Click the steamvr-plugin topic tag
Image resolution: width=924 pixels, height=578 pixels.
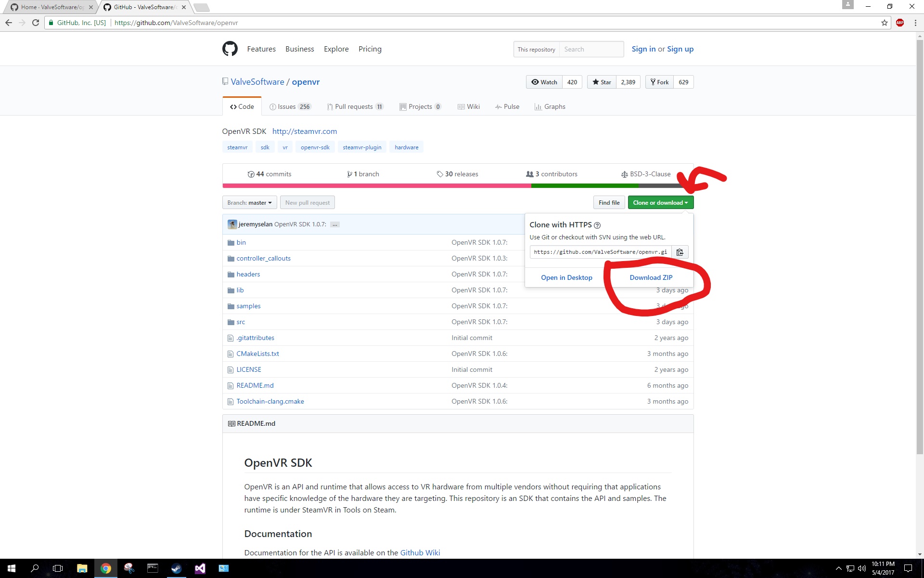362,147
